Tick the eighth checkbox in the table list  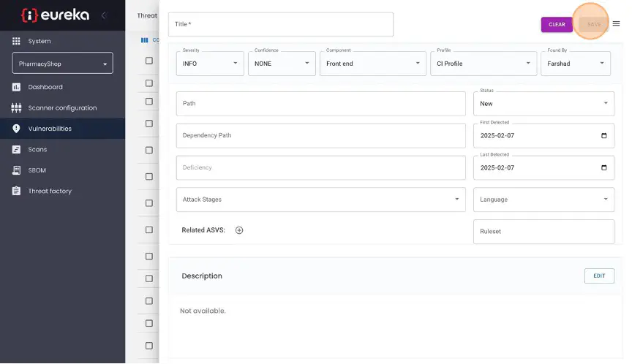pyautogui.click(x=149, y=230)
